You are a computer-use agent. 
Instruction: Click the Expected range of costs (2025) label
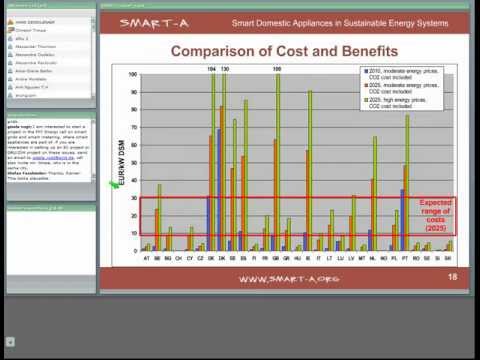[436, 215]
